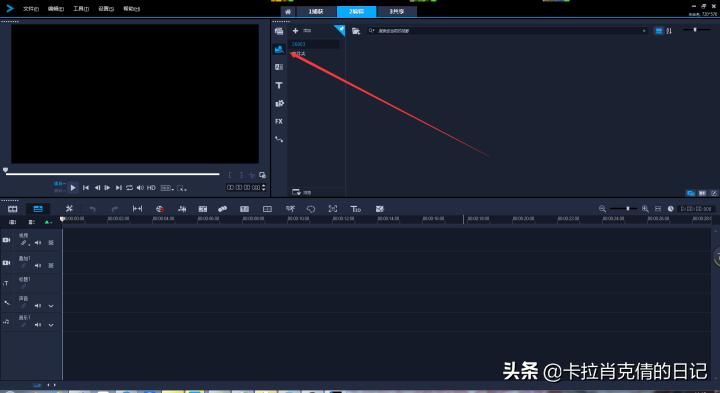The height and width of the screenshot is (393, 720).
Task: Switch to the Capture step tab
Action: click(316, 11)
